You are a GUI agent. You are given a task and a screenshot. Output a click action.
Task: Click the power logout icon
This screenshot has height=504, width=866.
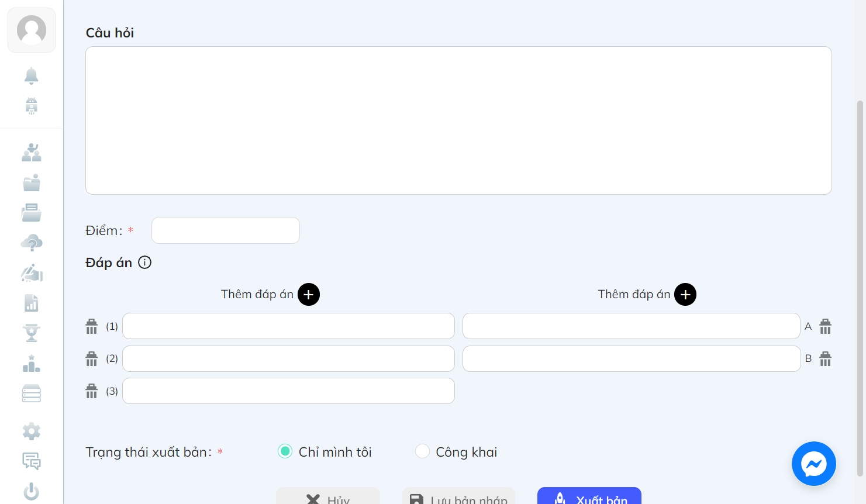point(32,492)
